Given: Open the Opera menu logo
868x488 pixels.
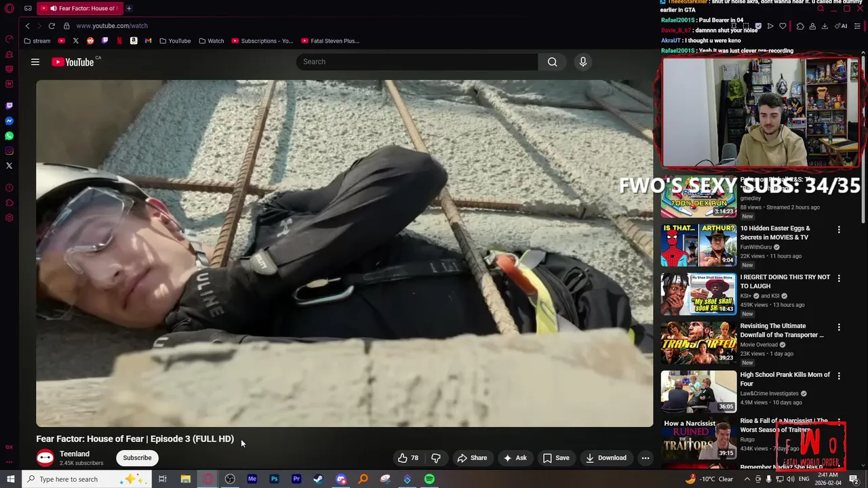Looking at the screenshot, I should point(9,9).
